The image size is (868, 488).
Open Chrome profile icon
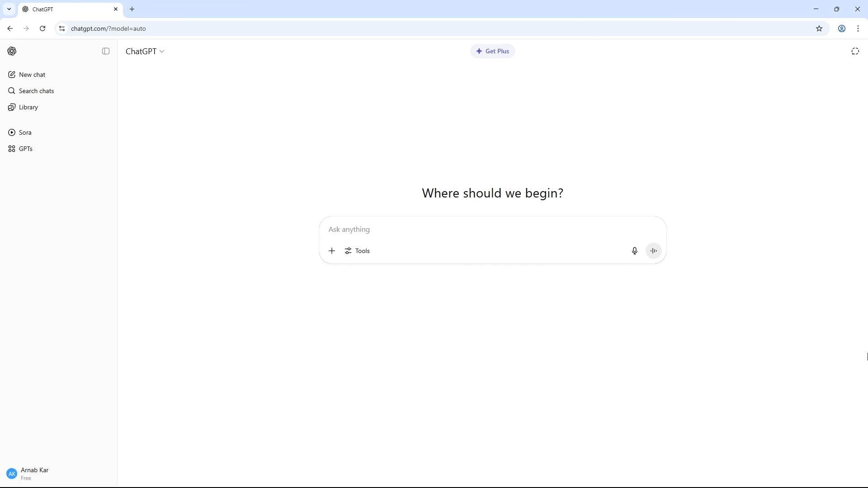(841, 28)
